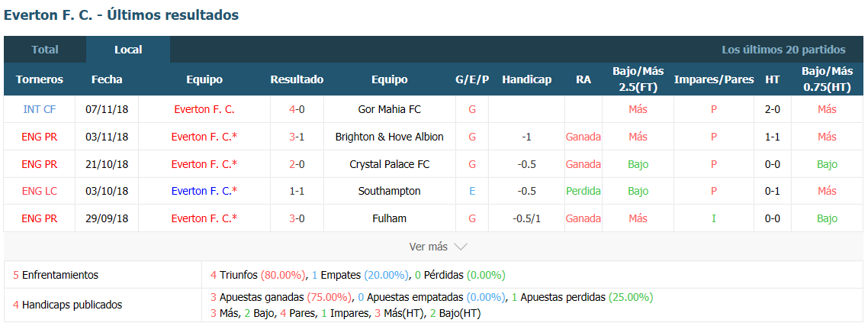Viewport: 868px width, 323px height.
Task: Select Southampton opponent link
Action: point(389,191)
